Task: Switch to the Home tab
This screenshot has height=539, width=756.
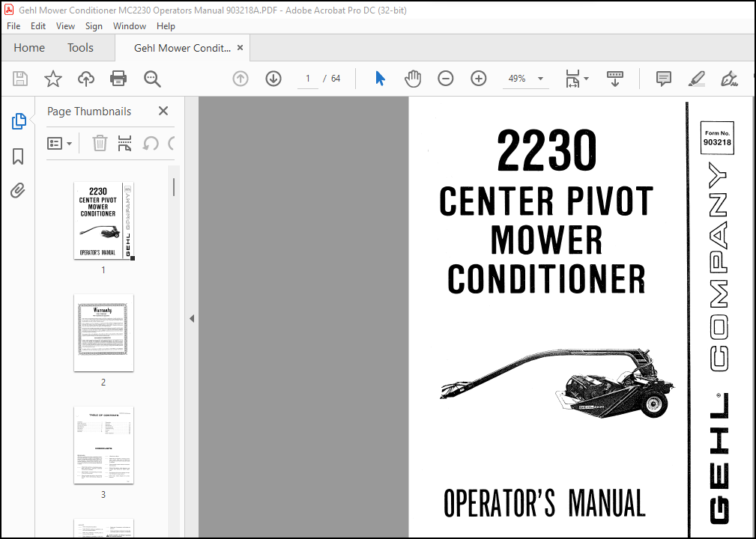Action: coord(29,48)
